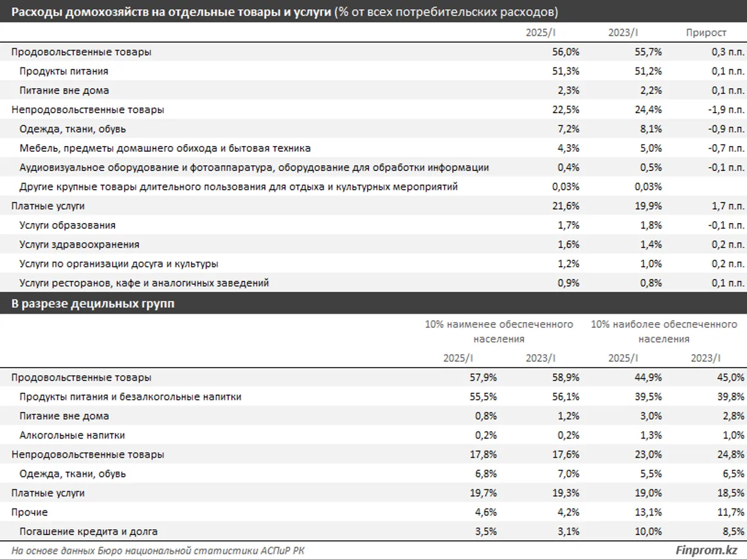Click the 'Прирост' column header
This screenshot has width=747, height=560.
click(706, 33)
